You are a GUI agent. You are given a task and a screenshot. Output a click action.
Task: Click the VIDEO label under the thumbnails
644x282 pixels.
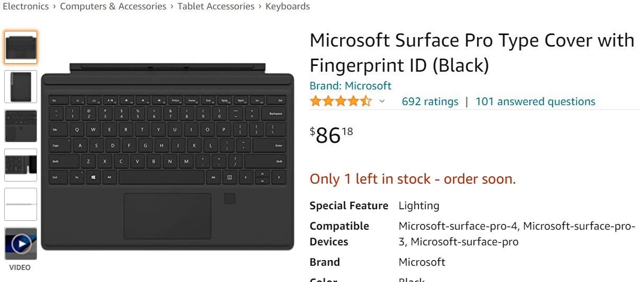[21, 267]
